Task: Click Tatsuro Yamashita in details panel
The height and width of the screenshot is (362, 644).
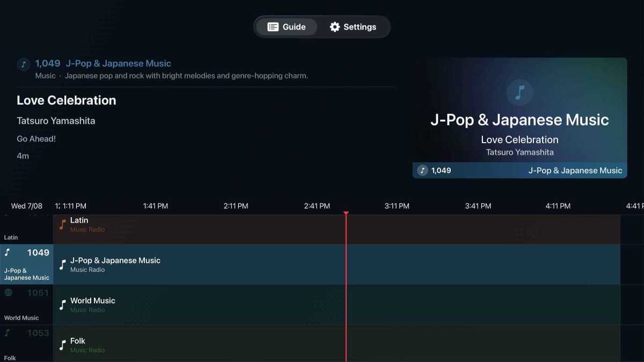Action: (x=56, y=121)
